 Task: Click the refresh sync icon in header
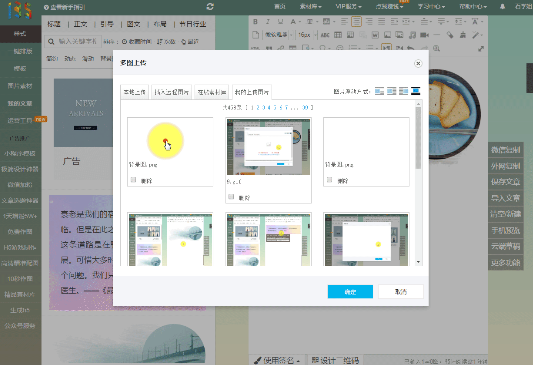point(210,6)
